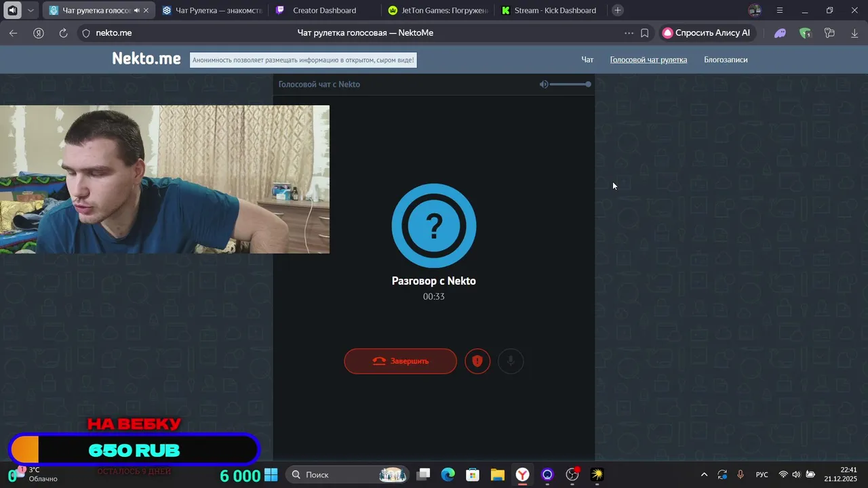The height and width of the screenshot is (488, 868).
Task: Click the site protection shield in address bar
Action: pyautogui.click(x=86, y=33)
